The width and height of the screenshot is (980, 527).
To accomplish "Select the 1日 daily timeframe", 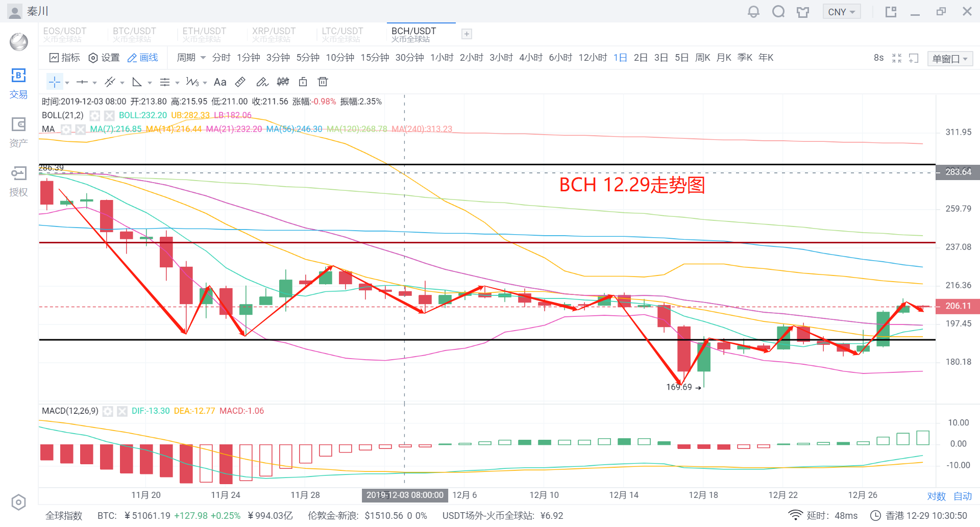I will coord(620,58).
